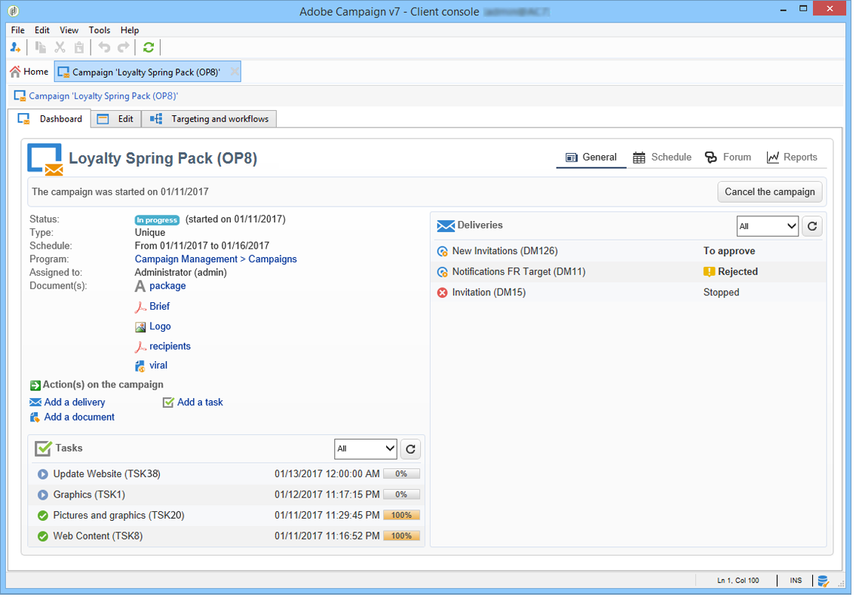Viewport: 868px width, 597px height.
Task: Click the INS indicator in status bar
Action: click(796, 581)
